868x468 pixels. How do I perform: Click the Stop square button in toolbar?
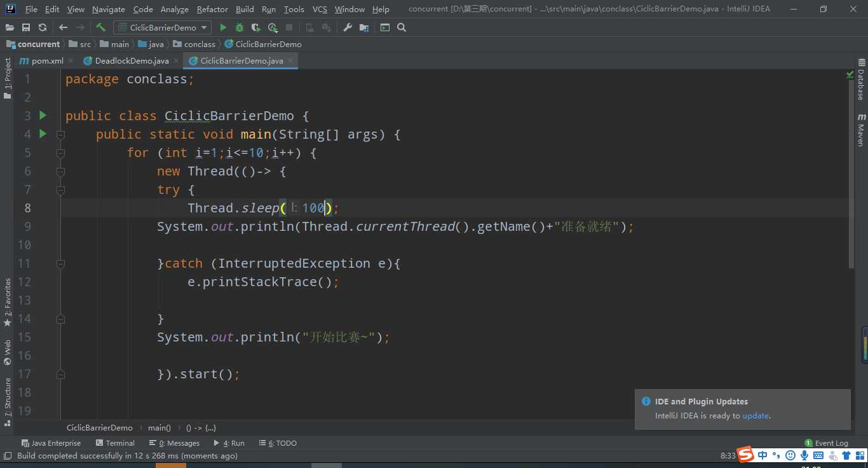(x=289, y=27)
